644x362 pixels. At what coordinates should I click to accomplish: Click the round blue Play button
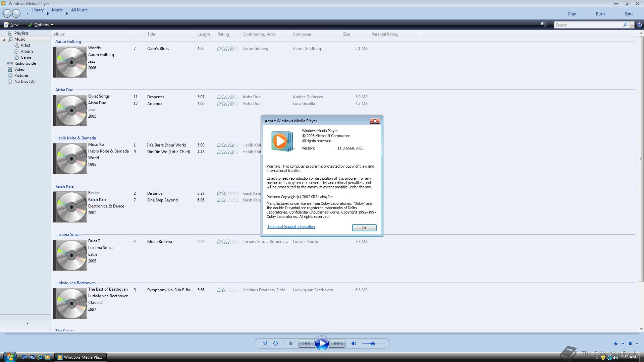click(322, 343)
